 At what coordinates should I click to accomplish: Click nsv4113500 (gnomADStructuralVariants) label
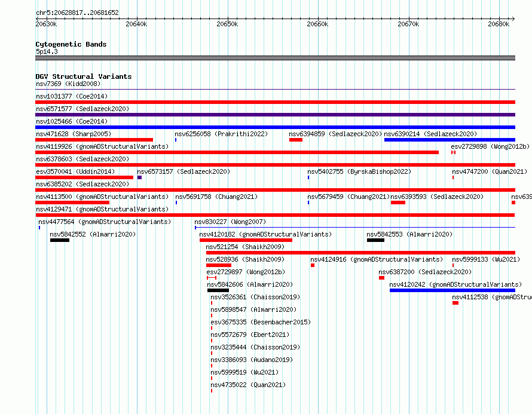[102, 197]
